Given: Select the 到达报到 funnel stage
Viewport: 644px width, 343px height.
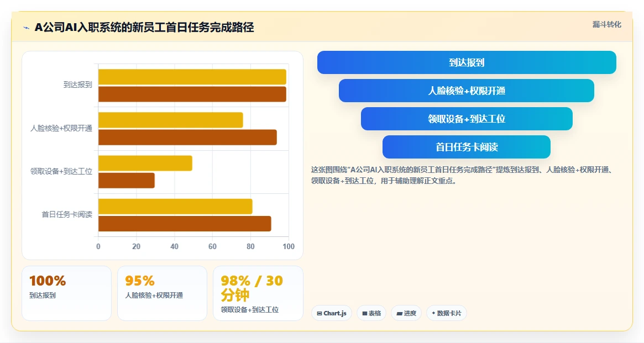Looking at the screenshot, I should tap(467, 62).
